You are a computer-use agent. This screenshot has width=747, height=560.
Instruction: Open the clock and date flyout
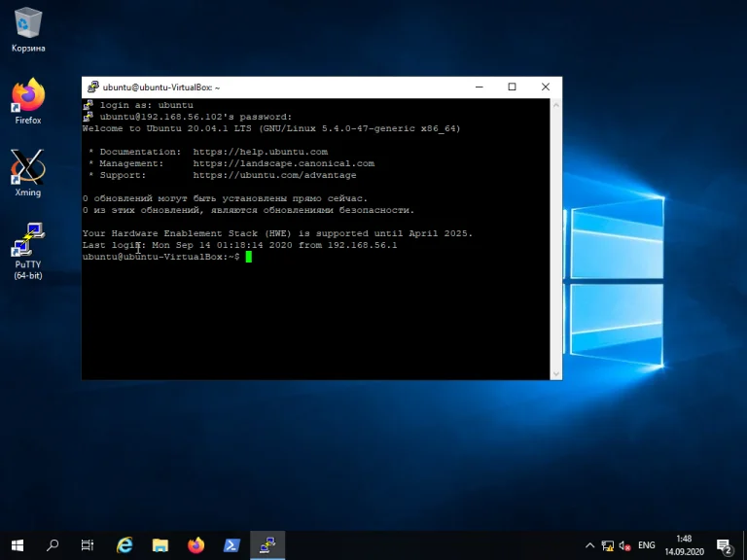(684, 545)
